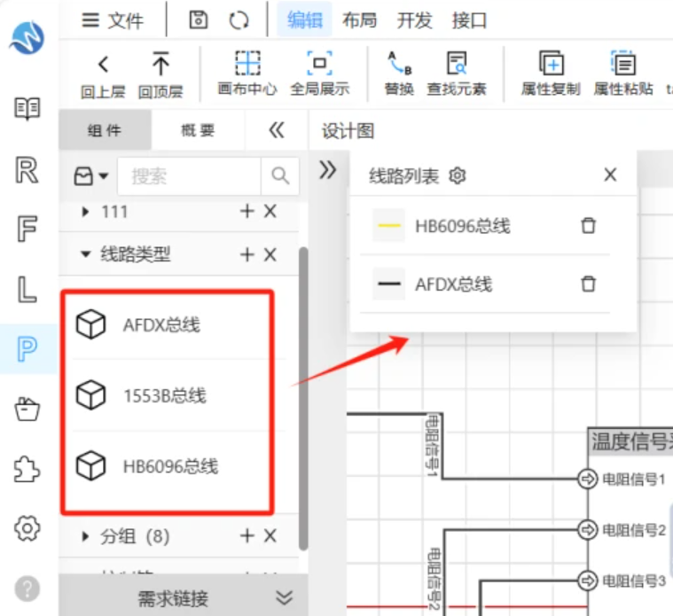Open the book icon in sidebar
Viewport: 673px width, 616px height.
coord(27,108)
